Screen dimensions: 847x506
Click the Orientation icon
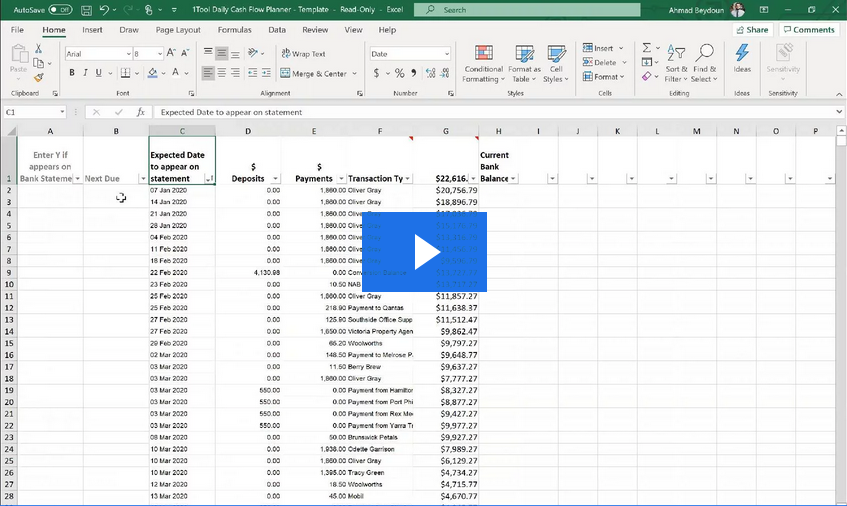253,53
